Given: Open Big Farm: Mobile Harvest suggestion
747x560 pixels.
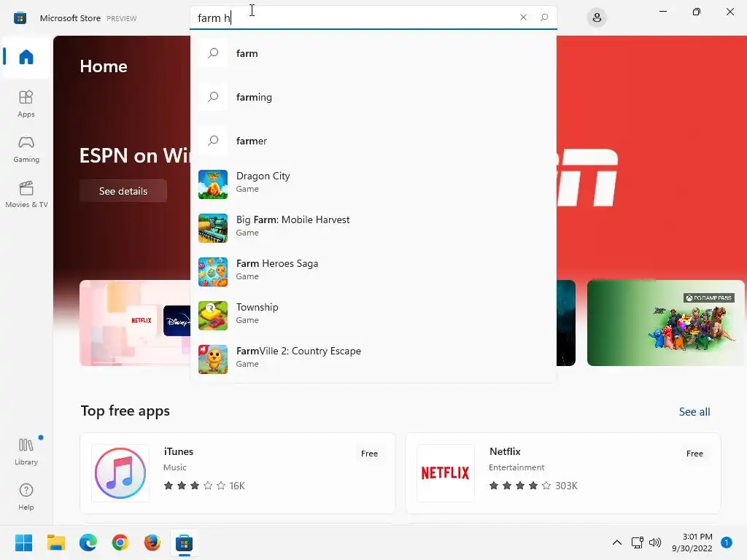Looking at the screenshot, I should click(x=373, y=228).
